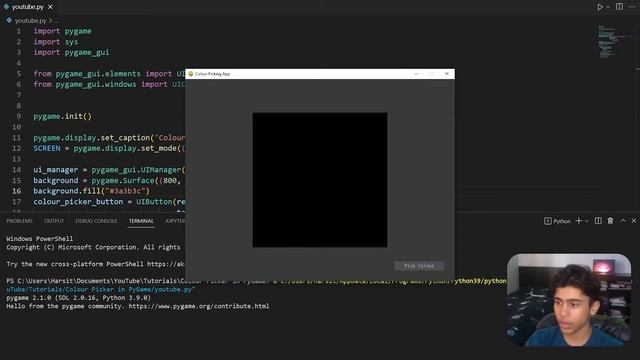The width and height of the screenshot is (640, 360).
Task: Maximize panel with the chevron-up icon
Action: 623,221
